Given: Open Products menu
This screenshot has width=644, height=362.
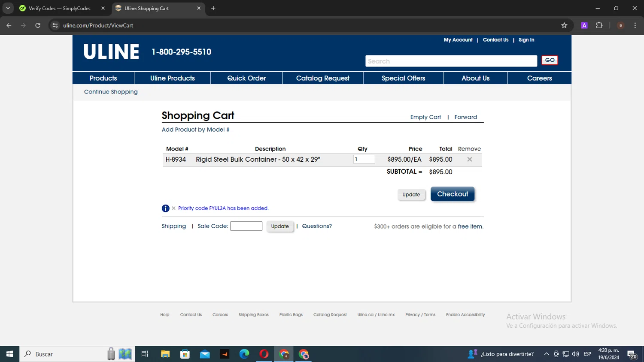Looking at the screenshot, I should click(103, 78).
